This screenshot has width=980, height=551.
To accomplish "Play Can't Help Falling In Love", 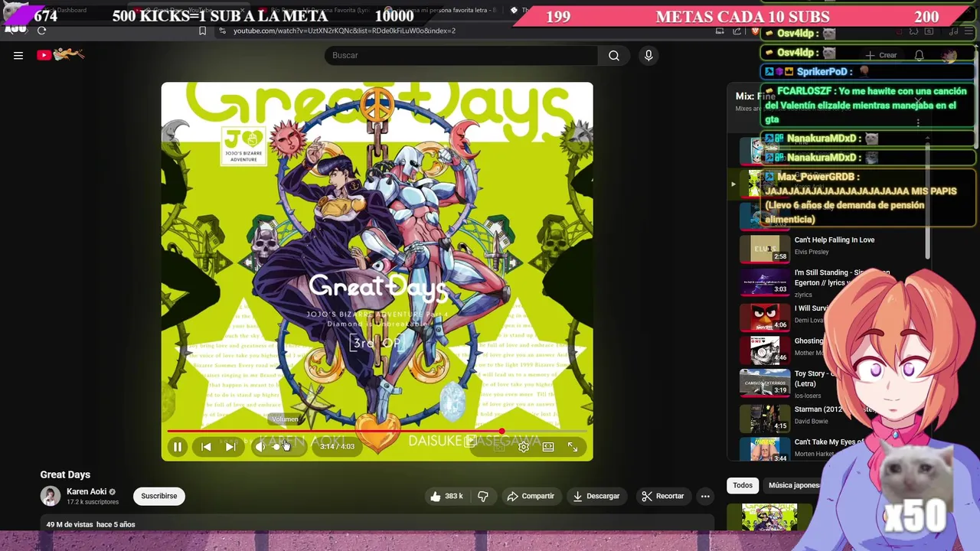I will coord(835,240).
